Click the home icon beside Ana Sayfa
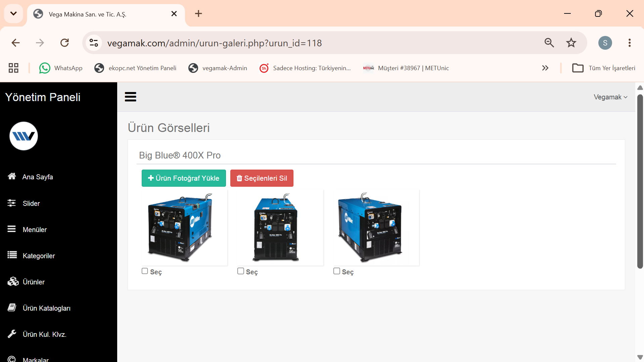 [12, 176]
